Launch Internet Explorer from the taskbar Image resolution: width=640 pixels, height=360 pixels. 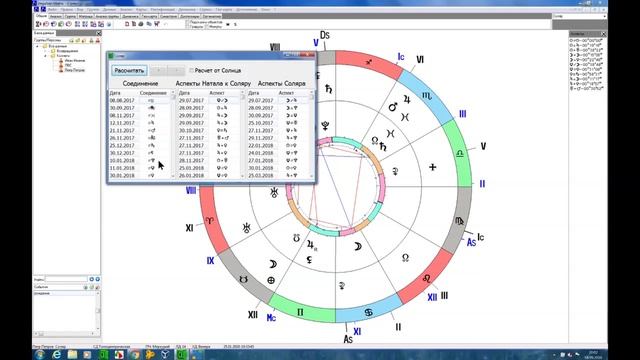[56, 354]
